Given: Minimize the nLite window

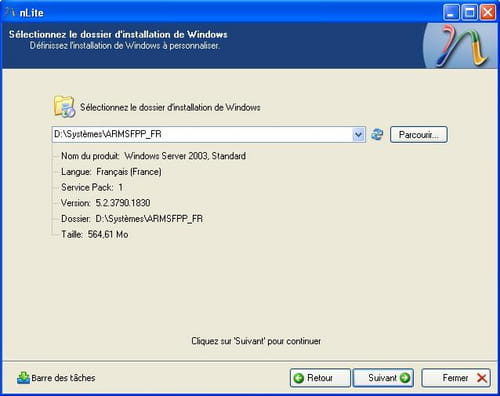Looking at the screenshot, I should pos(451,13).
